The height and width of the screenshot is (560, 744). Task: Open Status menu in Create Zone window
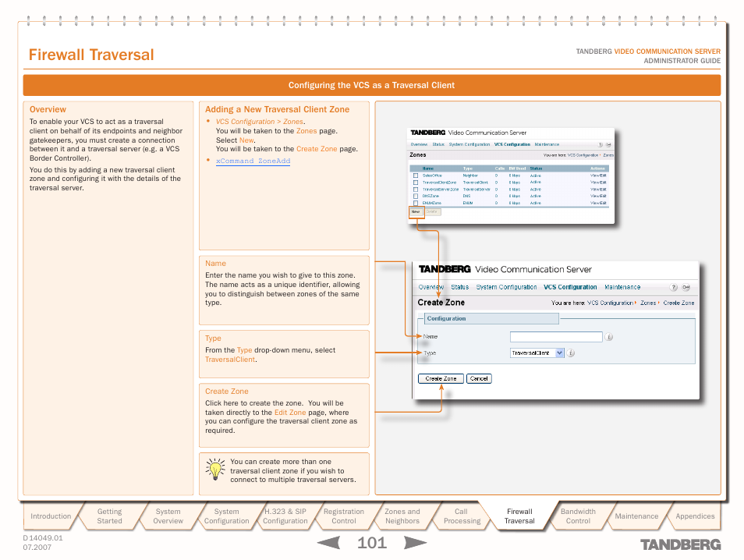coord(460,287)
